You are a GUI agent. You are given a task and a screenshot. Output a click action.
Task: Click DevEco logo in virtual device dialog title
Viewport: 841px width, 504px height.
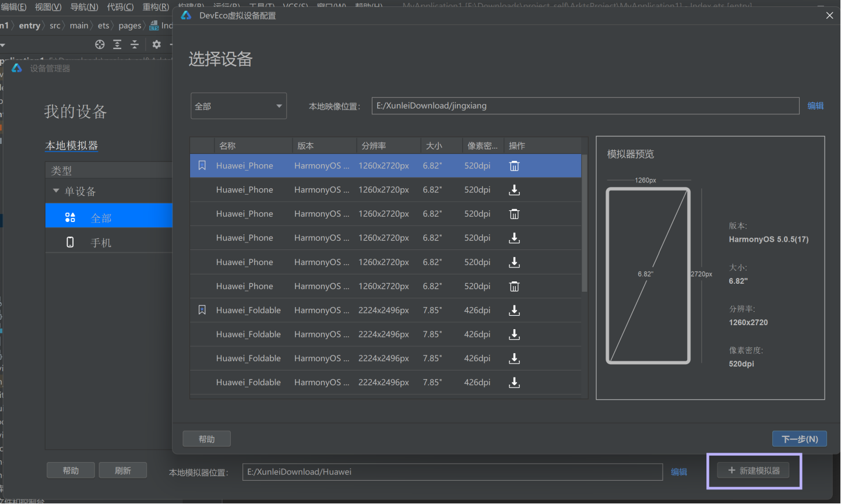point(187,15)
